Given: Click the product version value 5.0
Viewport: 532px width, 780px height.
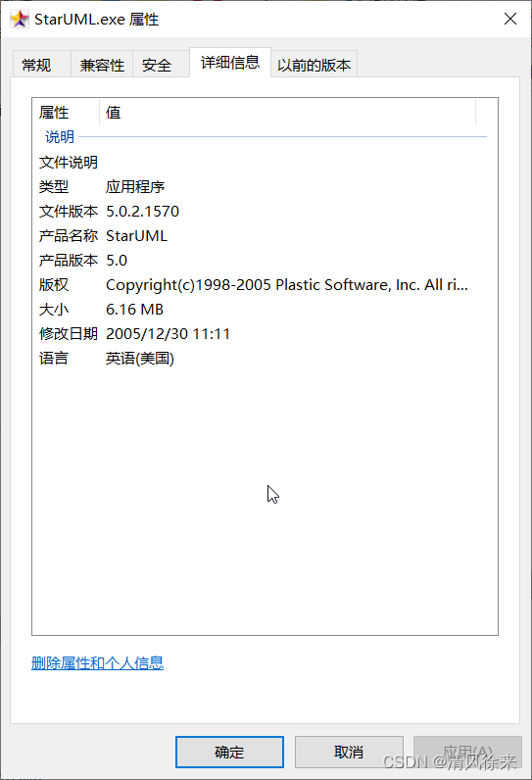Looking at the screenshot, I should tap(117, 261).
